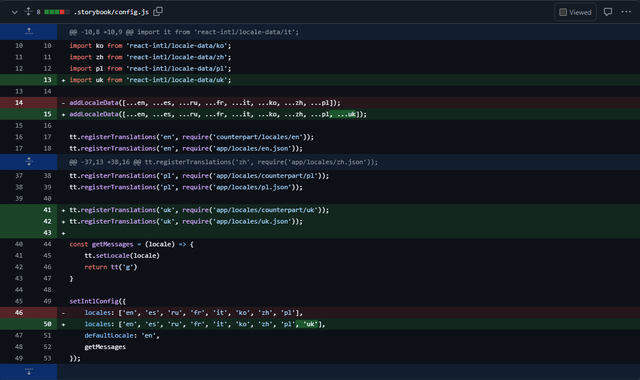
Task: Click the import uk locale-data line
Action: click(150, 80)
